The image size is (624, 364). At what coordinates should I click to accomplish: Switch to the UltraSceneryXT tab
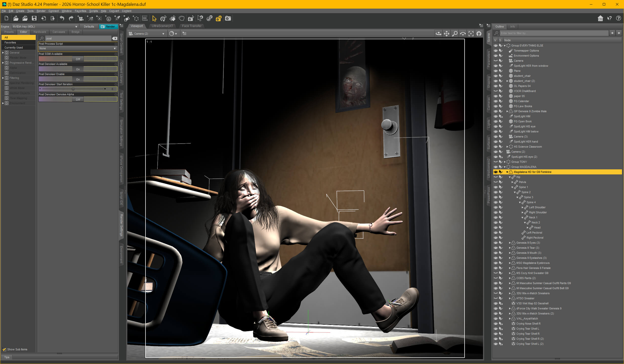[162, 26]
